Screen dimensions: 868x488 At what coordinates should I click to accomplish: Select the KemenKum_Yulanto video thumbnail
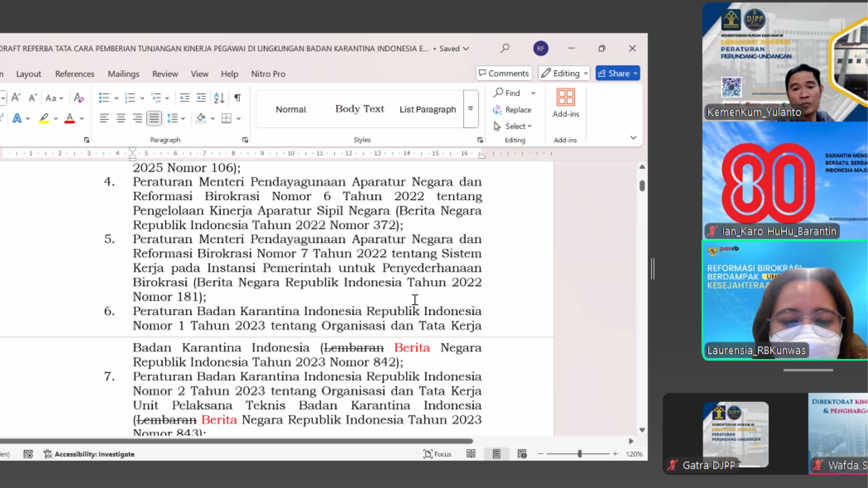785,62
